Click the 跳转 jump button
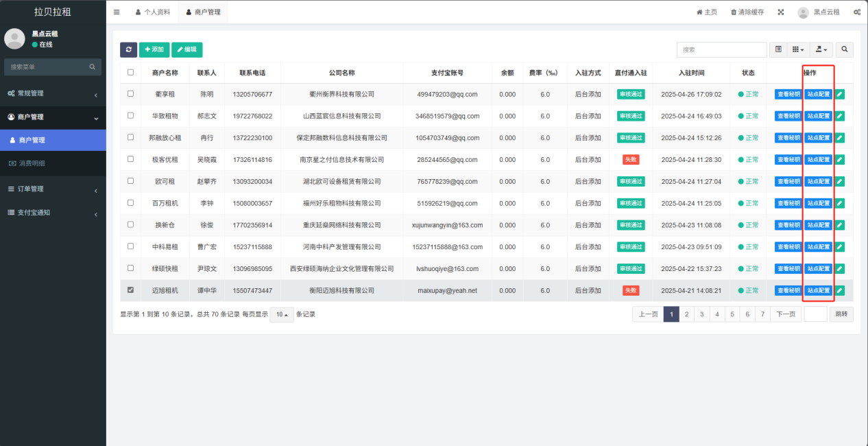868x446 pixels. (841, 314)
